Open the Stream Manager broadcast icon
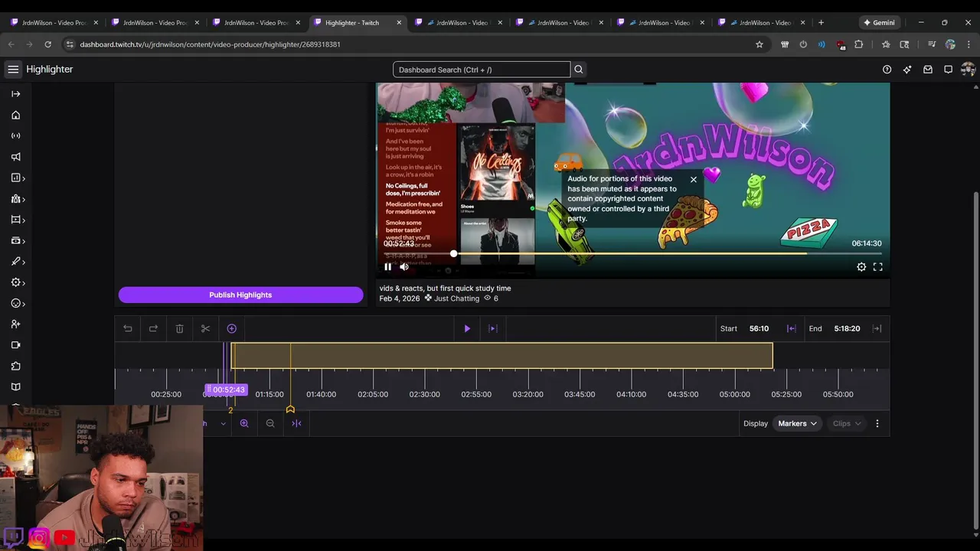 (15, 135)
